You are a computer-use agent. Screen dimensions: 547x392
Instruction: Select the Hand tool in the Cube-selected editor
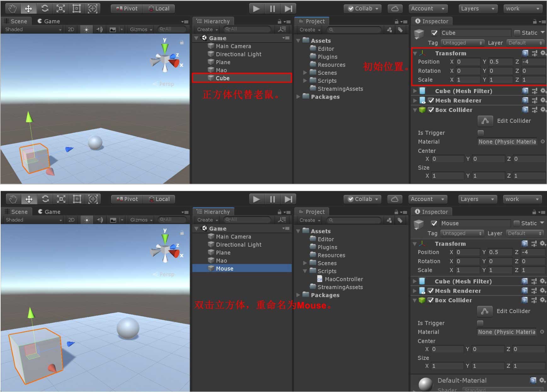coord(13,8)
